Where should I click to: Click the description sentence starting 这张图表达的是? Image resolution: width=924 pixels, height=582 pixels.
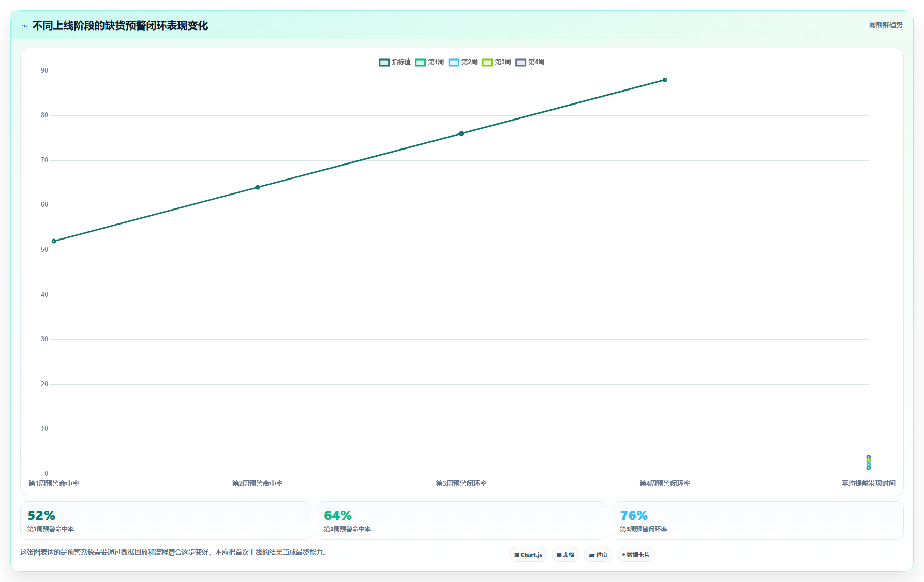coord(174,552)
